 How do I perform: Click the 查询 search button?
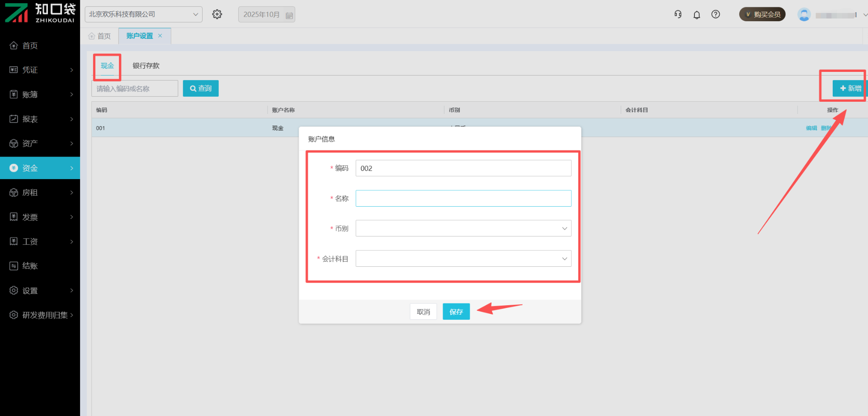point(201,89)
